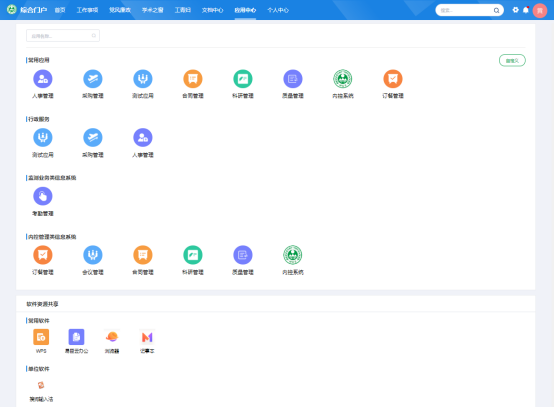Open 订餐管理 in the 常用应用 row
The width and height of the screenshot is (554, 407).
[x=393, y=79]
